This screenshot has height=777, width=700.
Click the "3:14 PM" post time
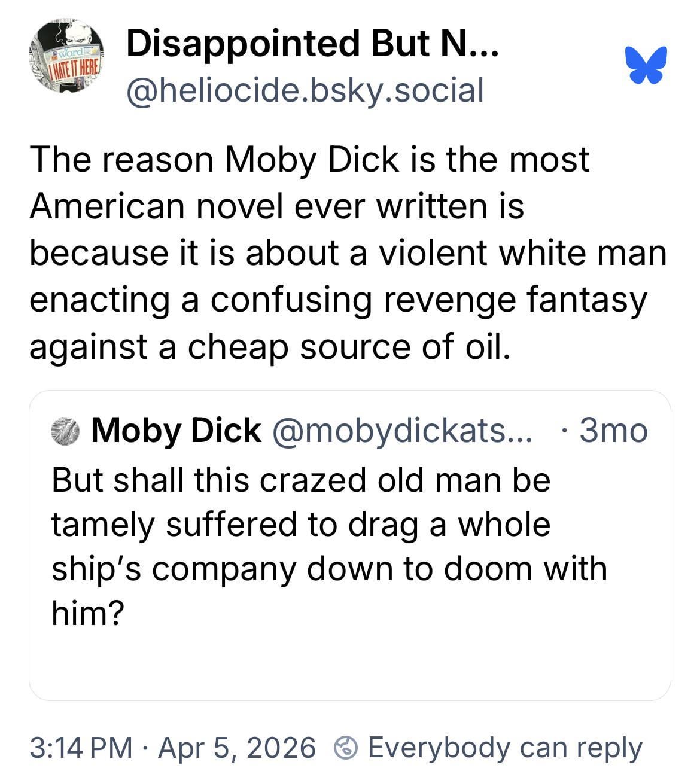(81, 748)
